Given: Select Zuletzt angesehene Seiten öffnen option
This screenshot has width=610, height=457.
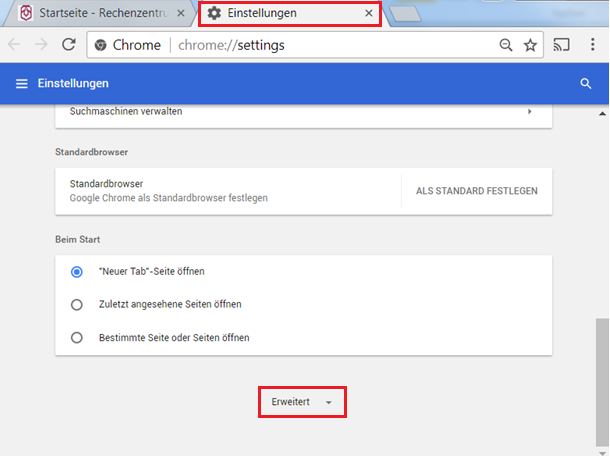Looking at the screenshot, I should click(x=77, y=304).
